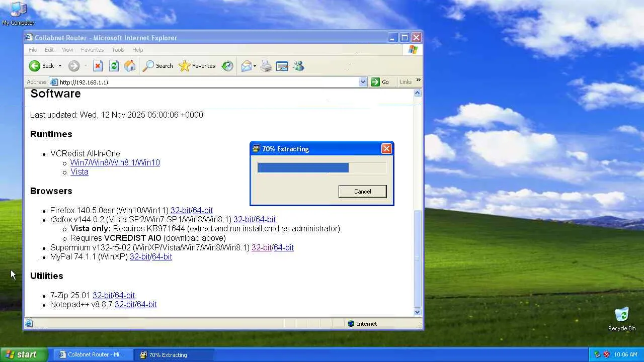Click the scrollbar down arrow
This screenshot has height=362, width=644.
coord(417,312)
